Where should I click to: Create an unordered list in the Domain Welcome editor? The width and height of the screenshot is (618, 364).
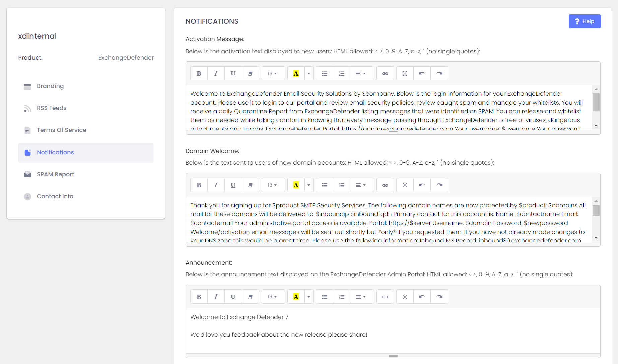[324, 185]
